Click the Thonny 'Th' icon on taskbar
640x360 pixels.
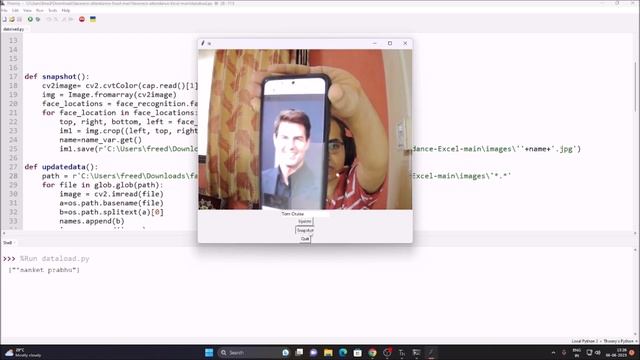(x=402, y=353)
